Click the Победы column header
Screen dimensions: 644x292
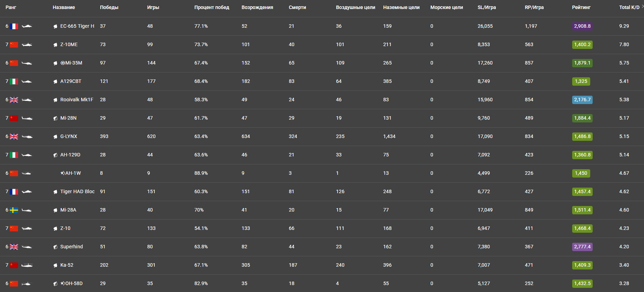coord(109,7)
